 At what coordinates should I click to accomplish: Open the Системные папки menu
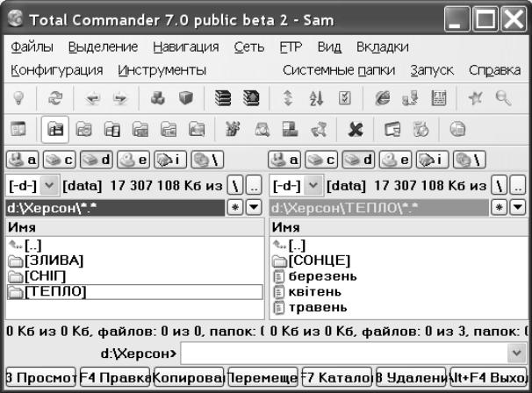(339, 70)
